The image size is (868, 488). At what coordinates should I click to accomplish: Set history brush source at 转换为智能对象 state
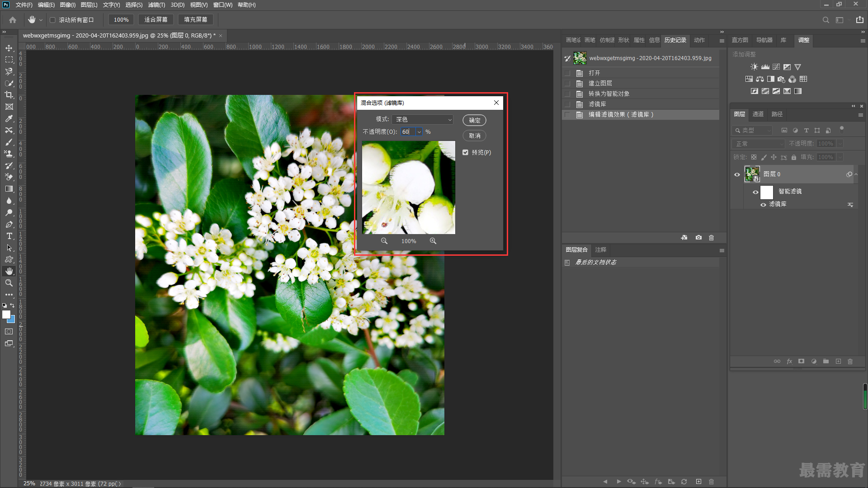tap(567, 94)
